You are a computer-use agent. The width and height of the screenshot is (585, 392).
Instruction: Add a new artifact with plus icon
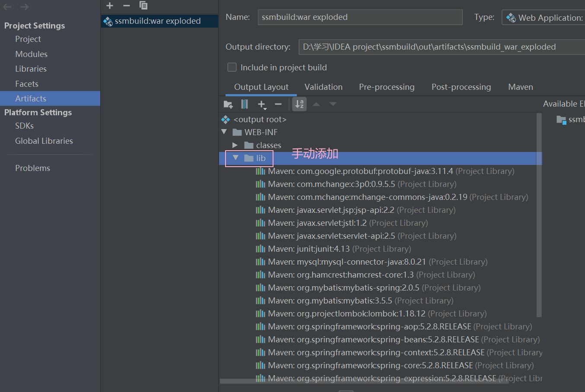[110, 6]
